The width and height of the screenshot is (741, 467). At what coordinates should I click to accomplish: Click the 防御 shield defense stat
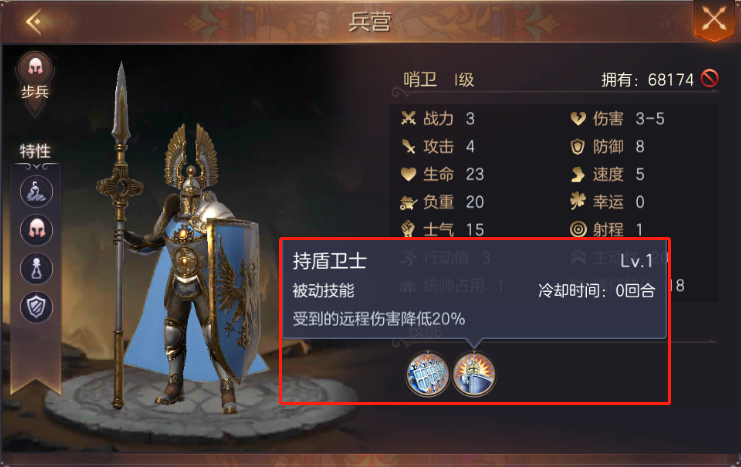pos(607,147)
